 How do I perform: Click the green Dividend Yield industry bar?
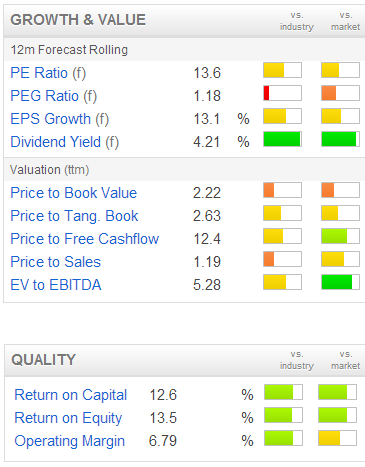point(282,139)
